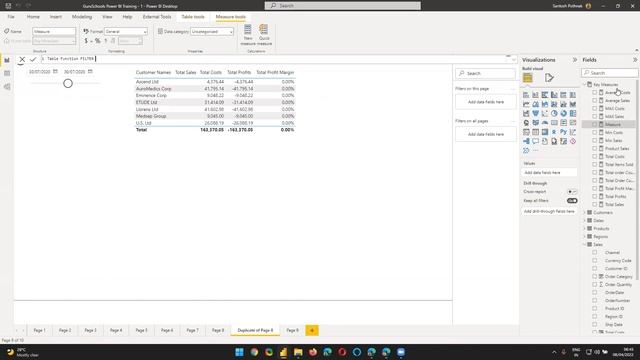Choose the stacked bar chart visual
The image size is (640, 360).
526,95
